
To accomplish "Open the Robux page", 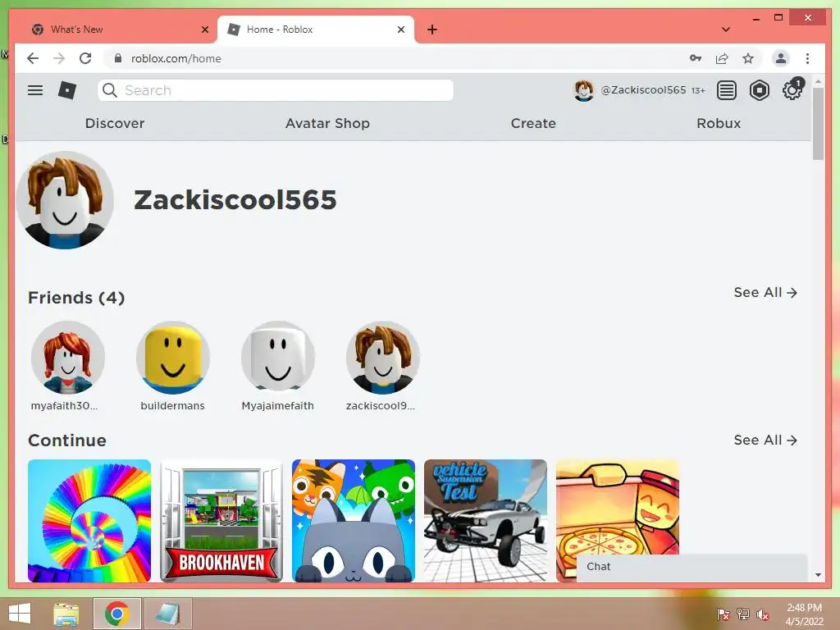I will (x=719, y=123).
